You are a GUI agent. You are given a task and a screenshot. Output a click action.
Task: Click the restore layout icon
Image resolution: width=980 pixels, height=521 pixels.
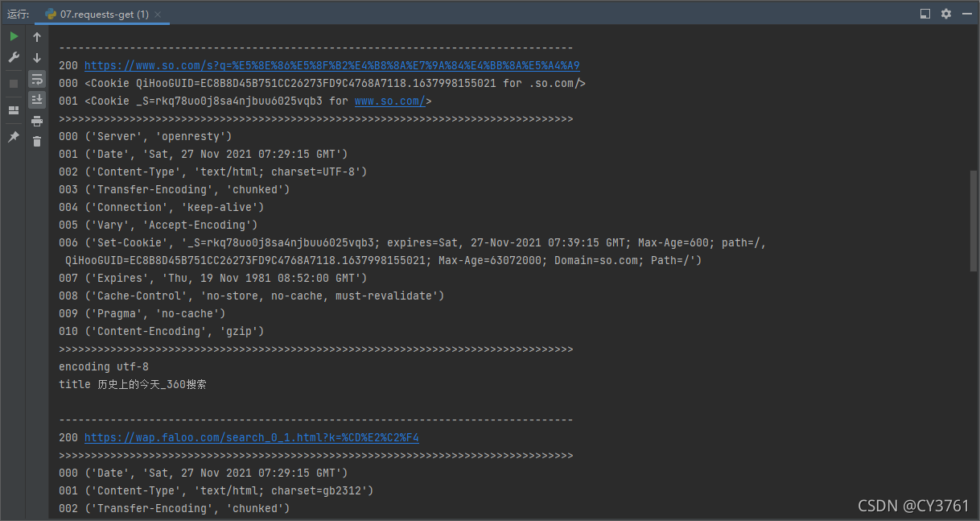point(13,110)
